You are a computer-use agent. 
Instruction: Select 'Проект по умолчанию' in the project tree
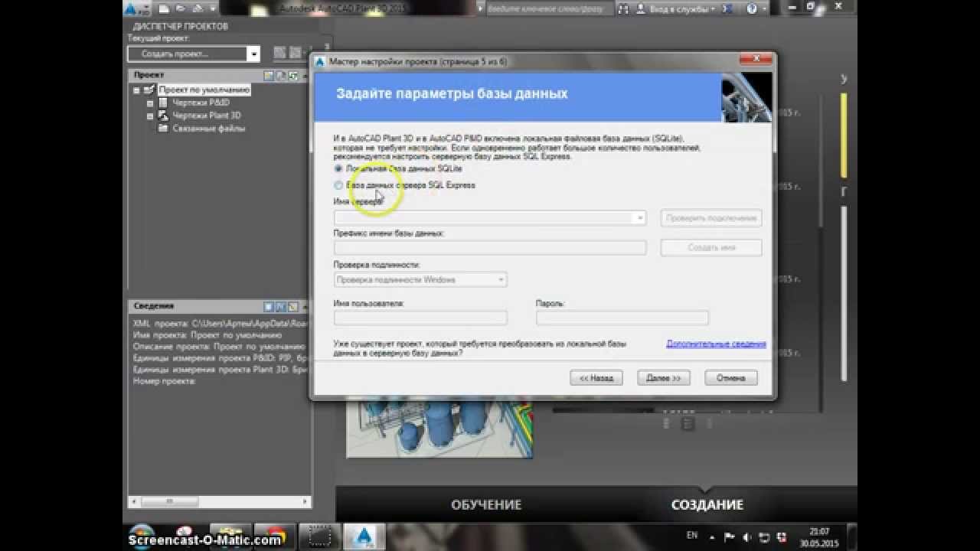tap(204, 90)
